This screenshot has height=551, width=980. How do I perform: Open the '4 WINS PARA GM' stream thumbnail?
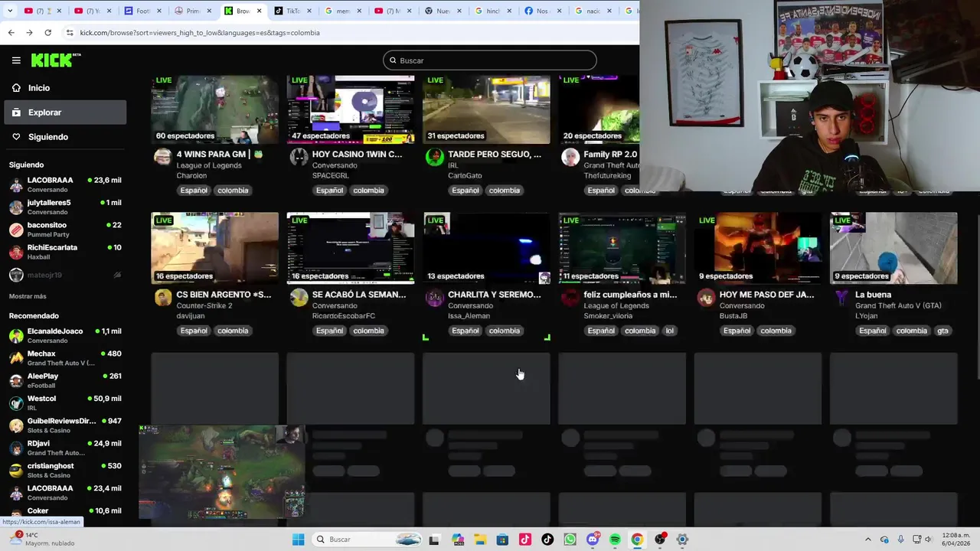click(x=214, y=109)
